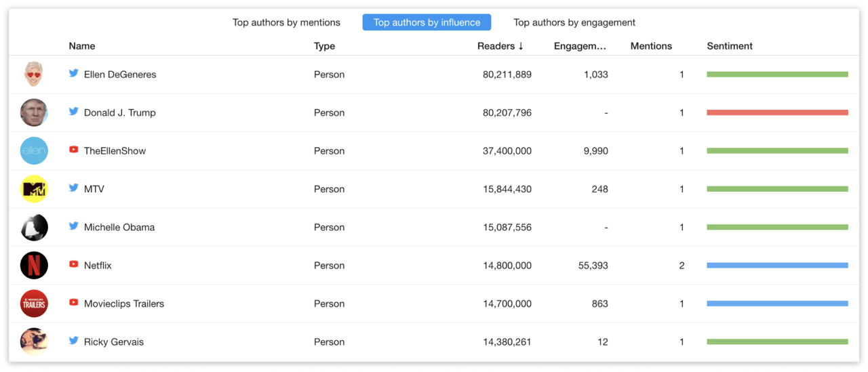Click the blue sentiment bar for Netflix
868x372 pixels.
point(777,266)
